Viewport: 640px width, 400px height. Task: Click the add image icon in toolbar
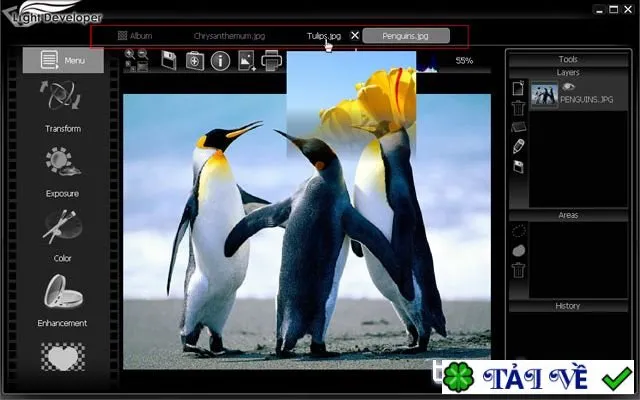(247, 61)
